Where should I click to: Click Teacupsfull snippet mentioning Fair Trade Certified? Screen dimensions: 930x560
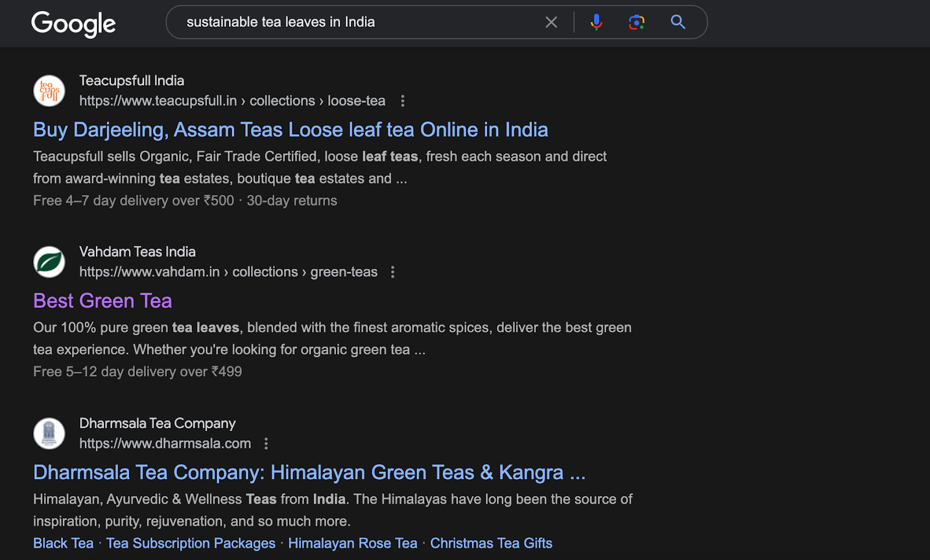pos(320,167)
